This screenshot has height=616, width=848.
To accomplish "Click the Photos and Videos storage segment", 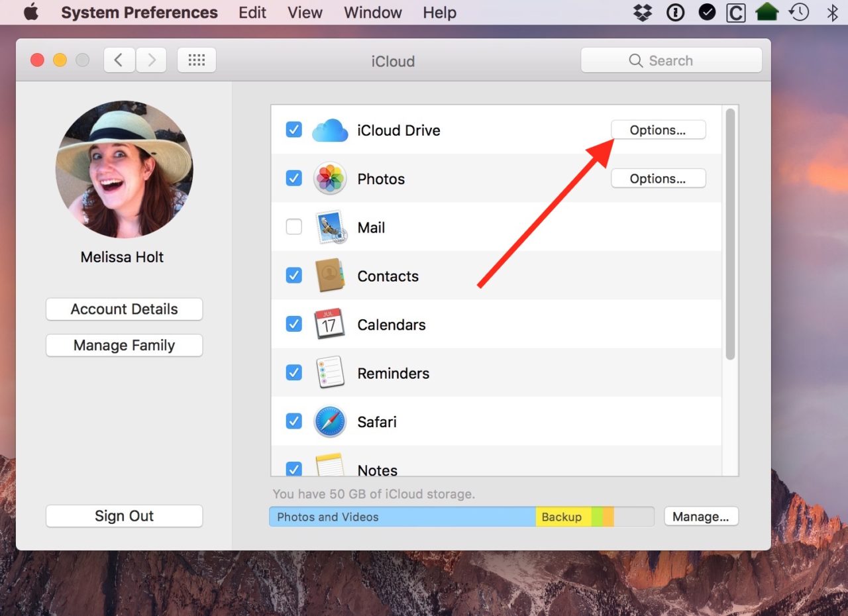I will (x=402, y=517).
